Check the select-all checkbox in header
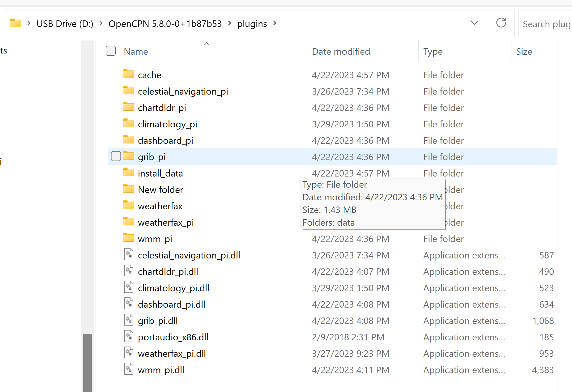This screenshot has width=572, height=392. point(110,51)
